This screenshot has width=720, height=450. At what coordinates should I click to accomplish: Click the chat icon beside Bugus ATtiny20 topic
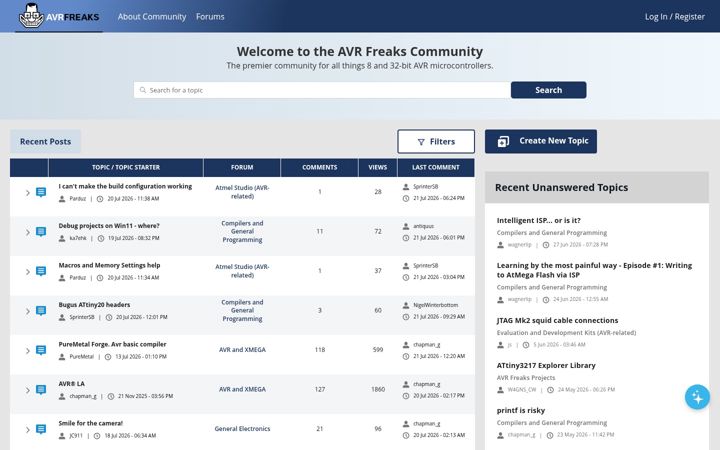(41, 310)
